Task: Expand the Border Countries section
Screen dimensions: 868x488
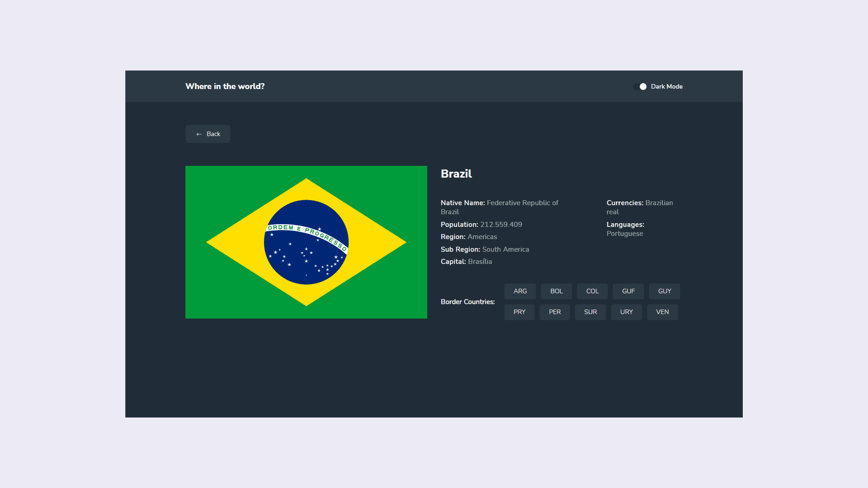Action: tap(467, 301)
